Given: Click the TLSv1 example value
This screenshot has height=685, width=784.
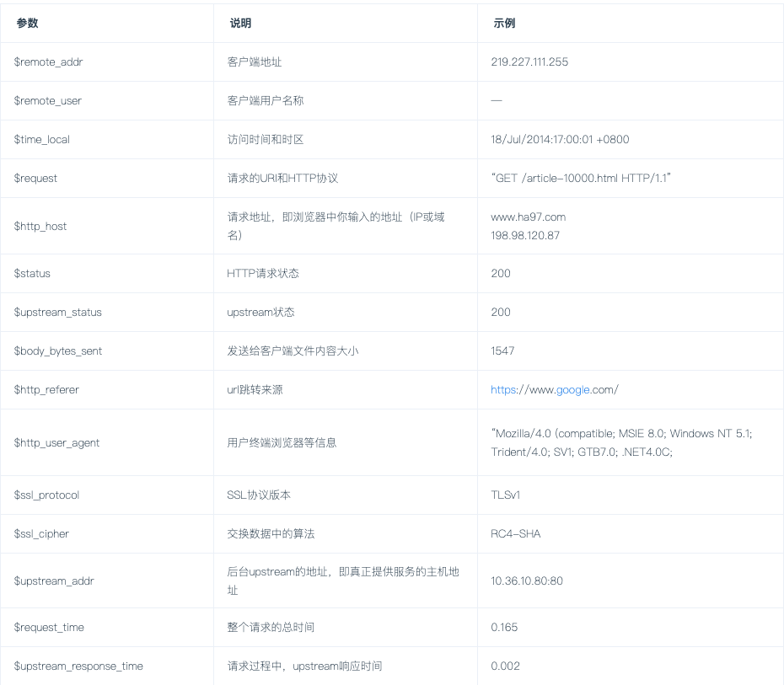Looking at the screenshot, I should (505, 495).
